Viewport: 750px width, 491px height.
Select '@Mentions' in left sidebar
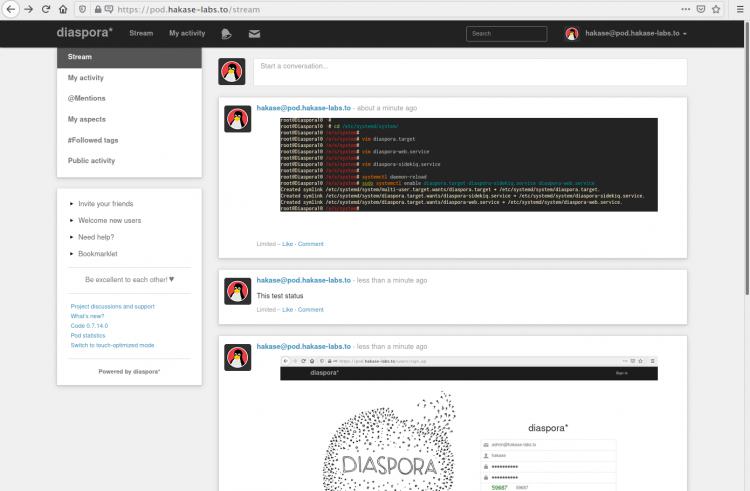click(87, 98)
